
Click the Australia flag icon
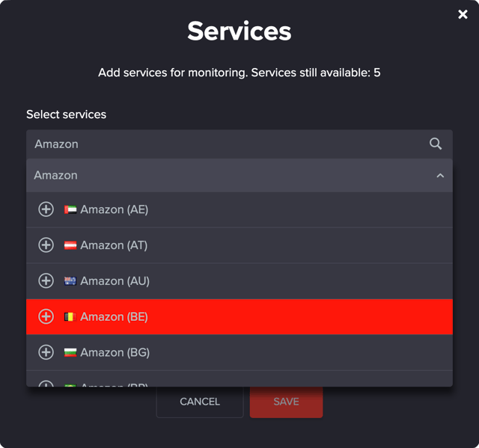point(70,281)
